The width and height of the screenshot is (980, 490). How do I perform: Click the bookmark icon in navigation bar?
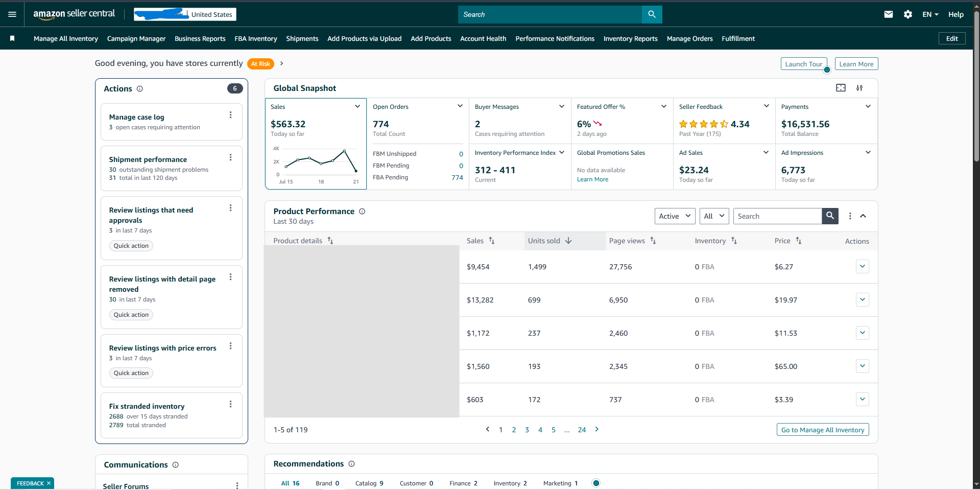tap(12, 38)
